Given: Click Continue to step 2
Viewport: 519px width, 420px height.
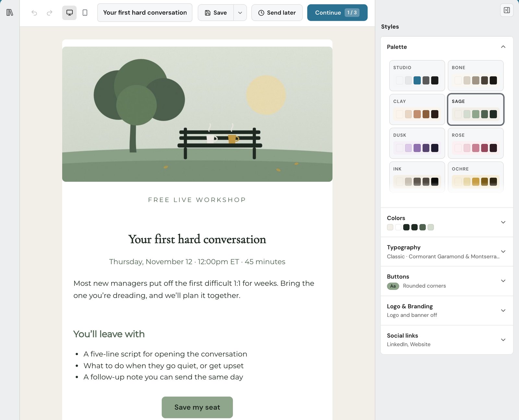Looking at the screenshot, I should pyautogui.click(x=337, y=13).
